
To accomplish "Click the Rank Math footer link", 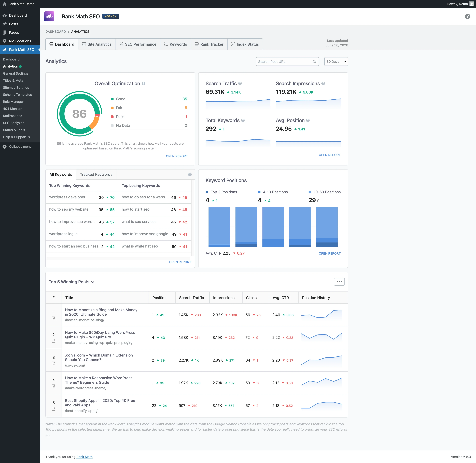I will [85, 457].
